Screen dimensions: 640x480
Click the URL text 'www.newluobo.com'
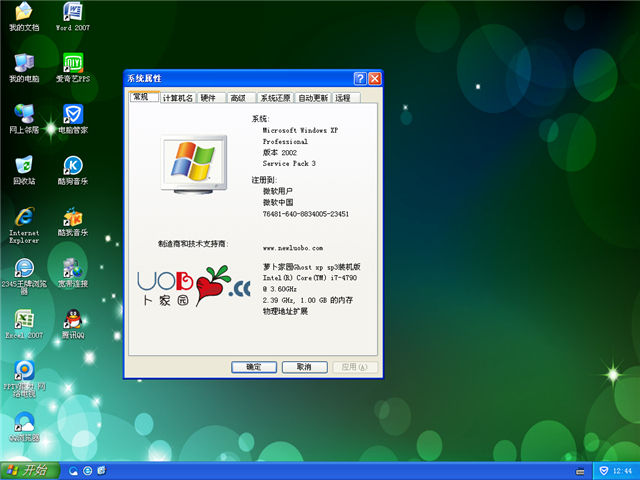pyautogui.click(x=293, y=248)
